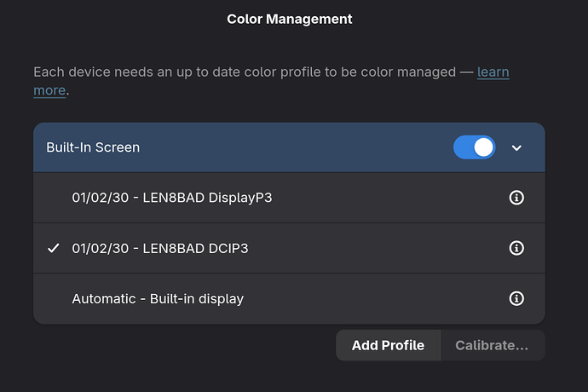The image size is (588, 392).
Task: Click the "Built-In Screen" device label
Action: 93,147
